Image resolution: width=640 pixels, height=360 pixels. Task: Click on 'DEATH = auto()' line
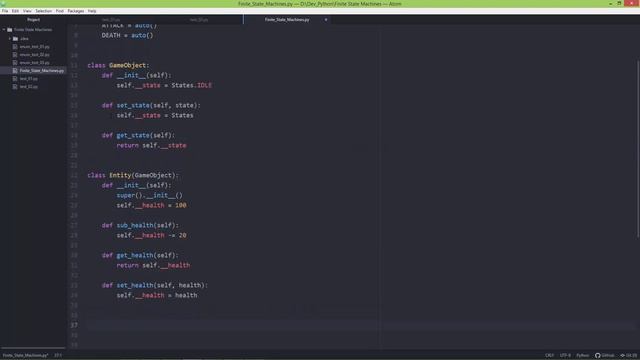(x=127, y=36)
